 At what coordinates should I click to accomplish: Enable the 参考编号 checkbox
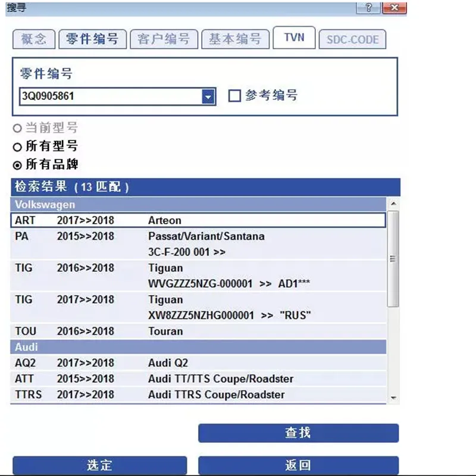pyautogui.click(x=234, y=96)
